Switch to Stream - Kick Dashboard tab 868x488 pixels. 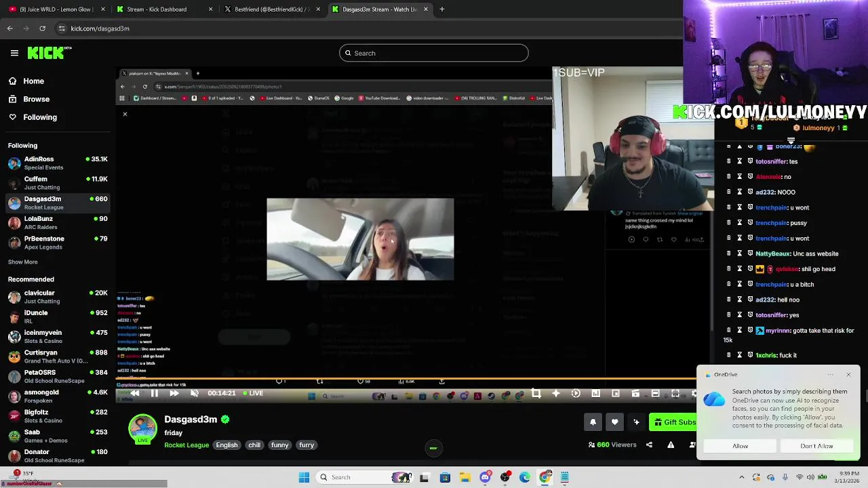pyautogui.click(x=165, y=9)
